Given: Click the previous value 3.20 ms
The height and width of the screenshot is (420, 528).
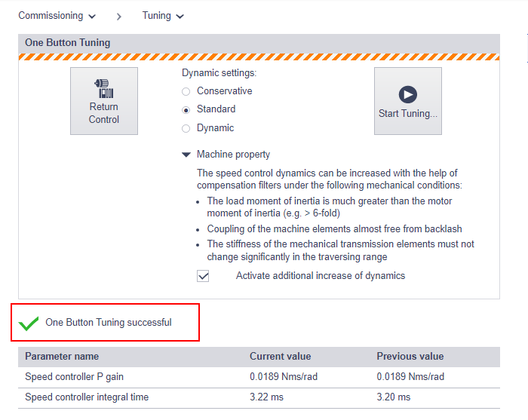Looking at the screenshot, I should point(393,397).
